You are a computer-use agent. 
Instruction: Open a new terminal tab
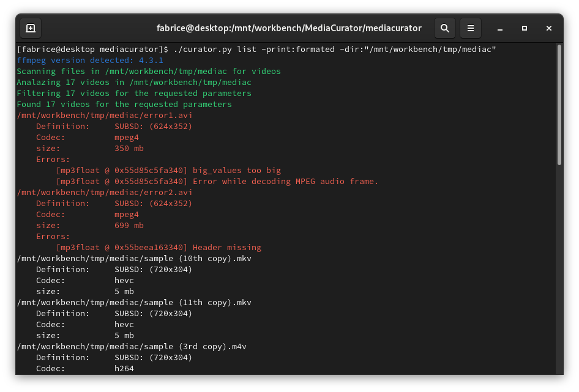[x=31, y=28]
